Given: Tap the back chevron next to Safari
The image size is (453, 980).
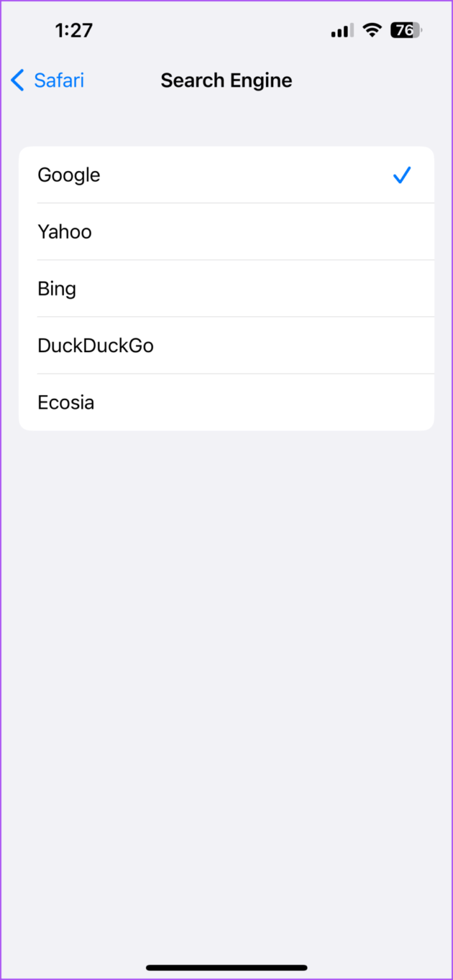Looking at the screenshot, I should tap(17, 80).
